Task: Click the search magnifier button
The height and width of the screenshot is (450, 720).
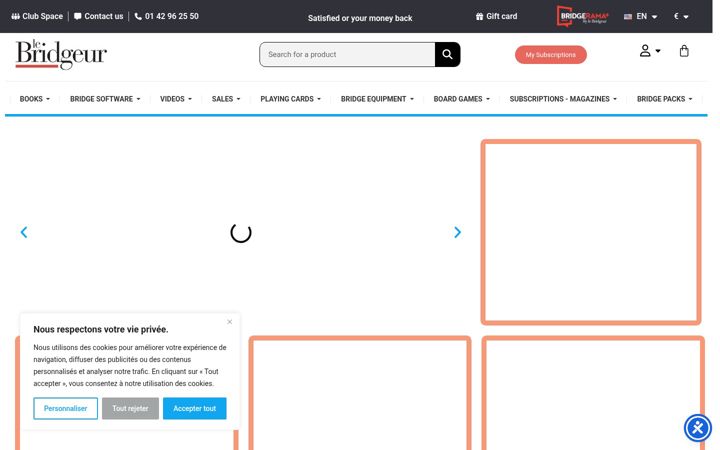Action: tap(447, 55)
